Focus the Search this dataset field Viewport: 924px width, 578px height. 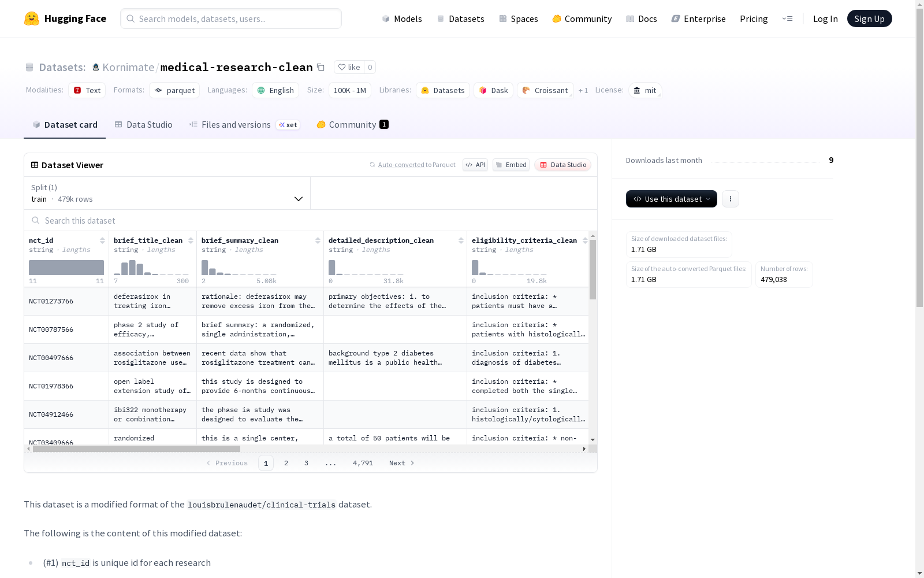point(311,220)
